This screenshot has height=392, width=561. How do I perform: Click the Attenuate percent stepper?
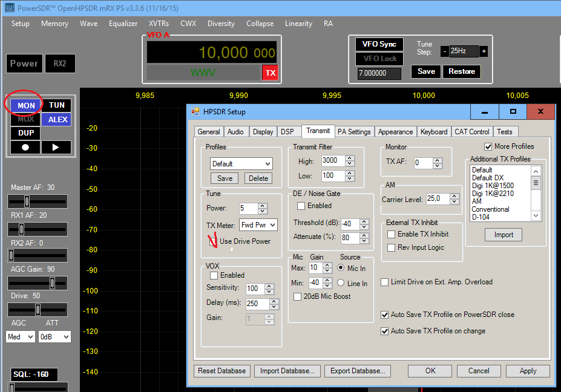(364, 238)
